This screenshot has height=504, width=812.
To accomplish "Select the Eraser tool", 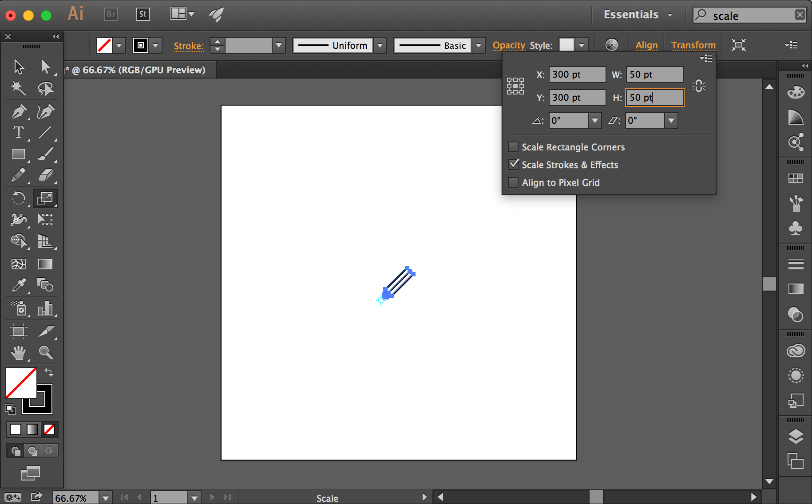I will click(x=46, y=175).
